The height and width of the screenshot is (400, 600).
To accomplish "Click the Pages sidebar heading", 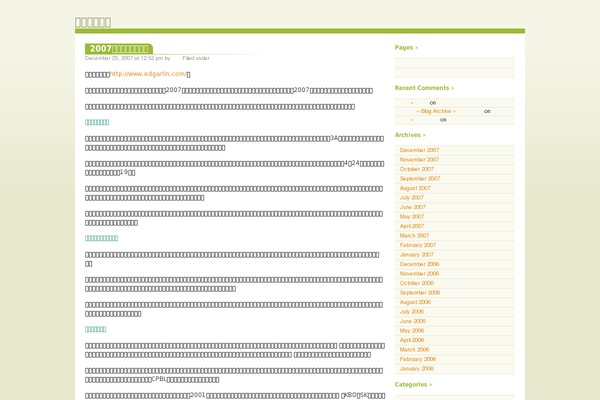I will (406, 47).
